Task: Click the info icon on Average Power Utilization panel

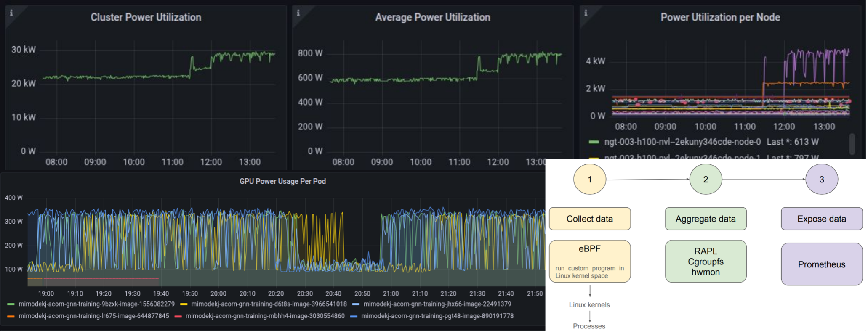Action: (298, 13)
